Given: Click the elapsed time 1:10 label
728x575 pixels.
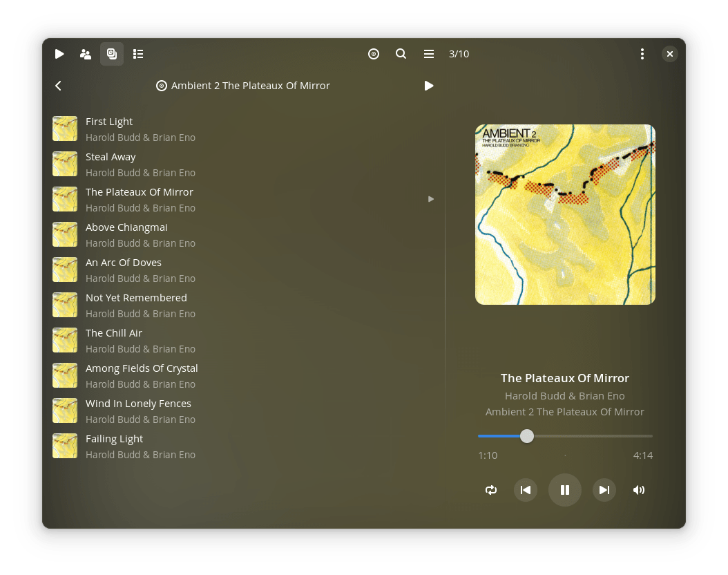Looking at the screenshot, I should click(x=488, y=455).
